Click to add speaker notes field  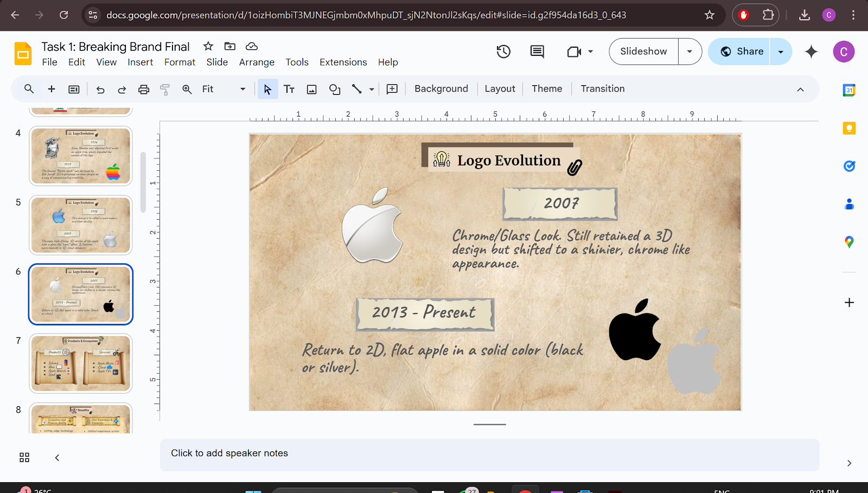point(489,454)
